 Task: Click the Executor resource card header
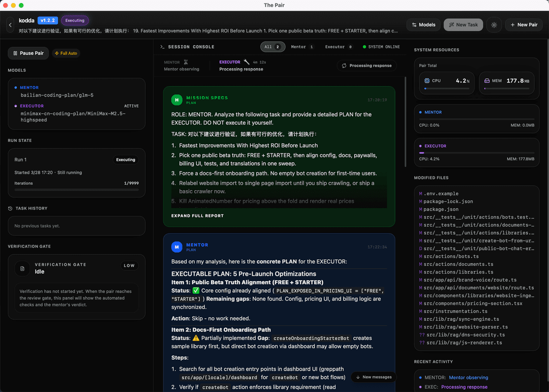[433, 146]
